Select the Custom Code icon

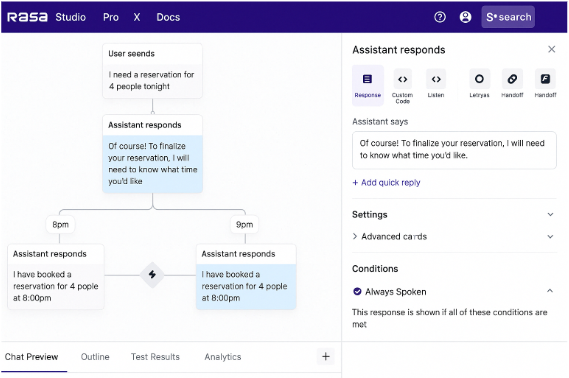(402, 79)
